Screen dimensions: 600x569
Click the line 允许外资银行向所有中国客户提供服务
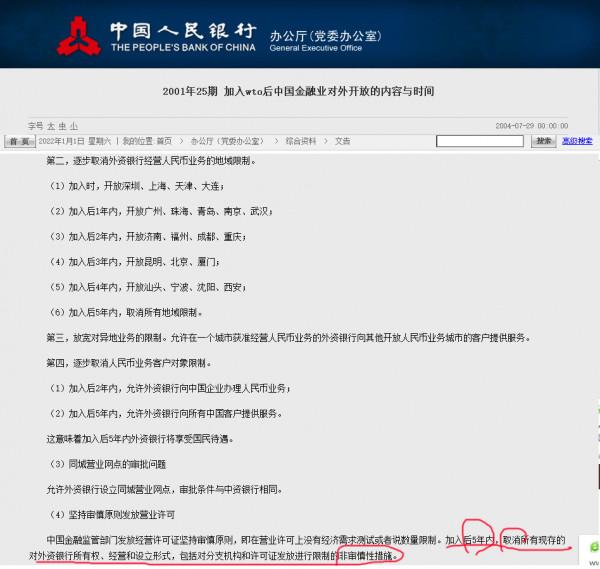(165, 414)
